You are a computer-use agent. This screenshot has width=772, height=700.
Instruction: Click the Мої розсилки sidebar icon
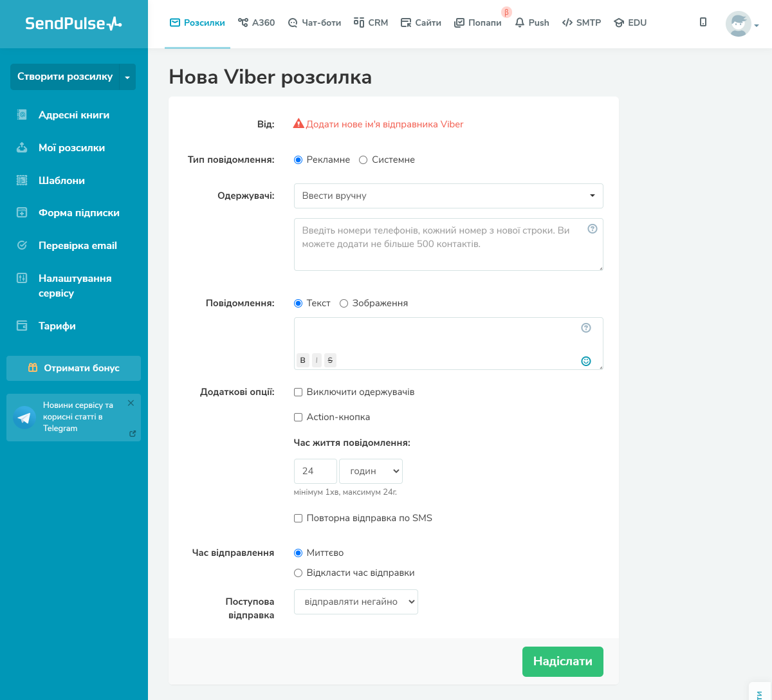[x=22, y=147]
